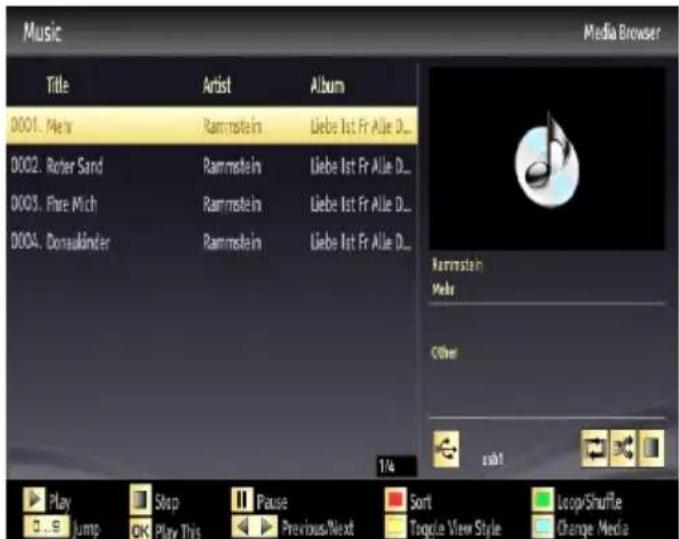Toggle the shuffle mode icon
This screenshot has width=679, height=539.
tap(622, 448)
